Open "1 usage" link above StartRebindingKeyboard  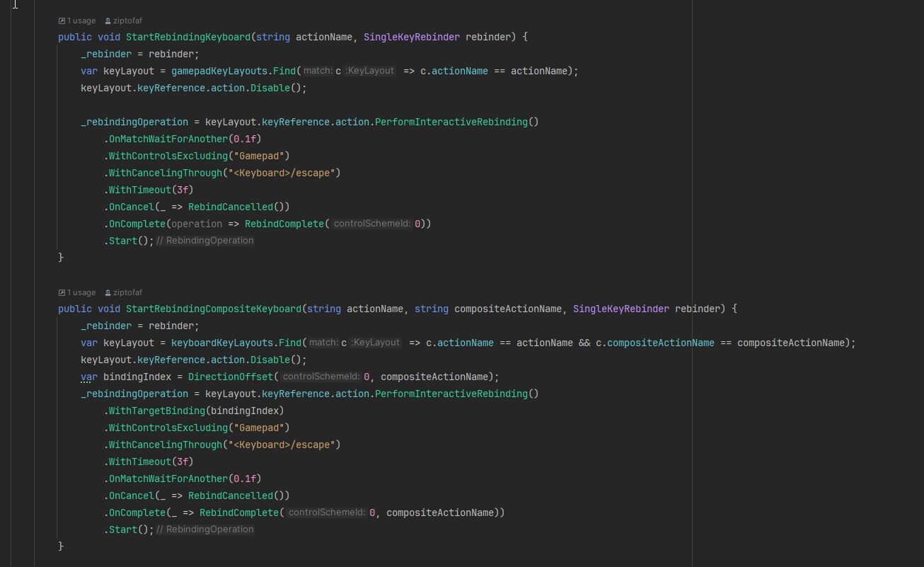coord(81,21)
